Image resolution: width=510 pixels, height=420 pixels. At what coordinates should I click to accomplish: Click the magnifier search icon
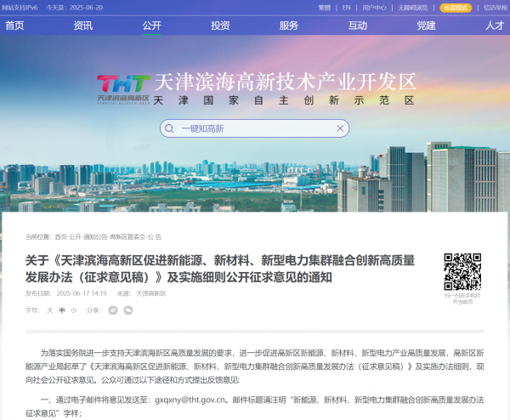pyautogui.click(x=169, y=128)
